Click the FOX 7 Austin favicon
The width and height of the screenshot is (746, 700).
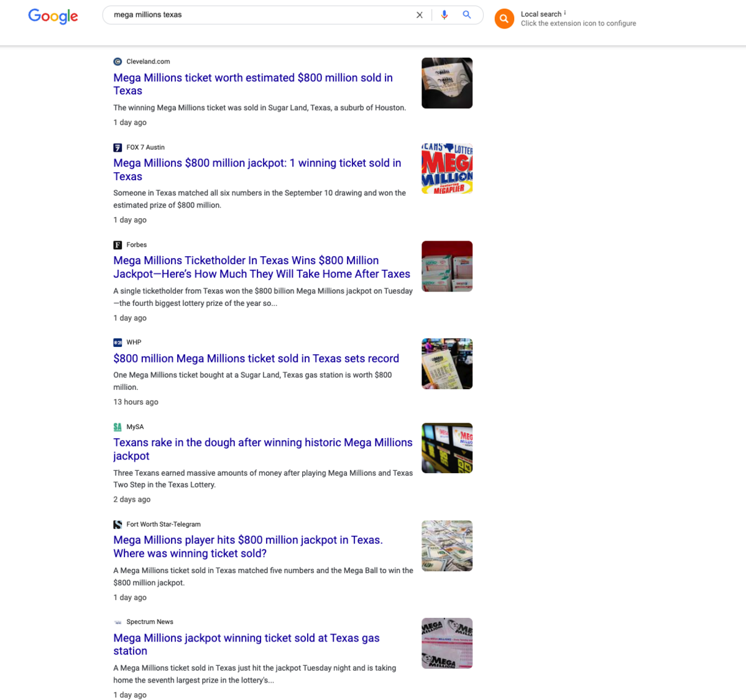point(117,147)
